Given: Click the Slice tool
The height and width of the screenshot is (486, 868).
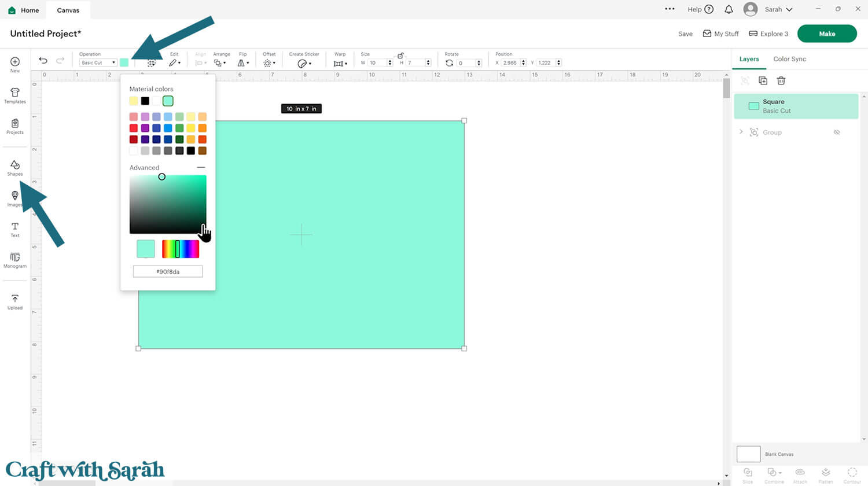Looking at the screenshot, I should click(748, 474).
